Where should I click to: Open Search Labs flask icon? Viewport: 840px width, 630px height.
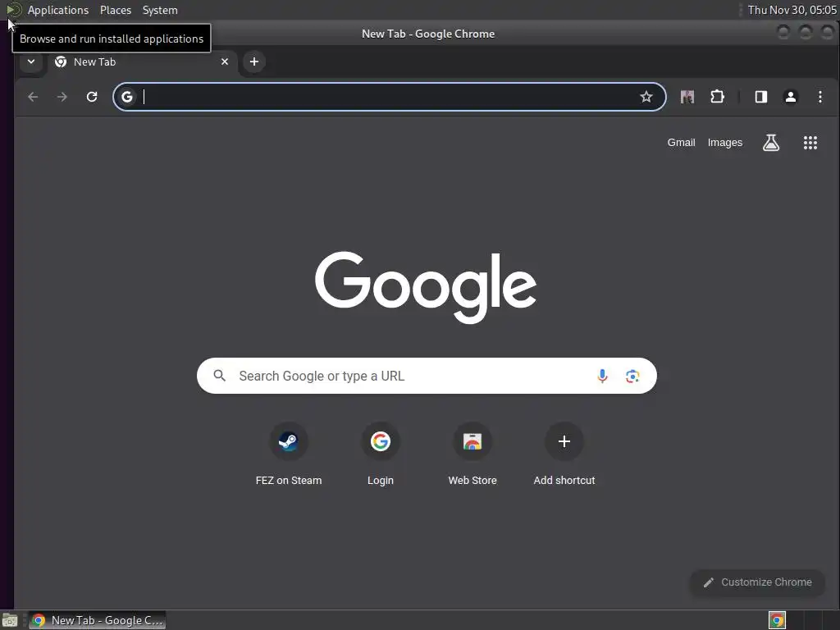click(771, 143)
